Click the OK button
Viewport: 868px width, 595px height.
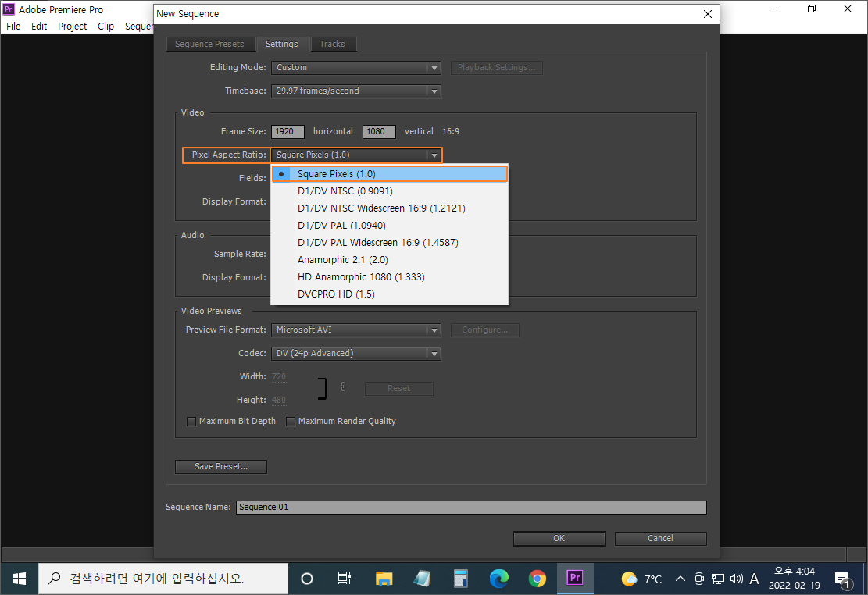559,539
